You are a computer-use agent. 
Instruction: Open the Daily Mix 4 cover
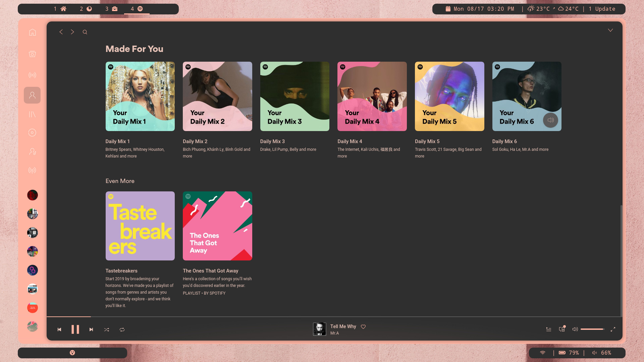tap(372, 96)
